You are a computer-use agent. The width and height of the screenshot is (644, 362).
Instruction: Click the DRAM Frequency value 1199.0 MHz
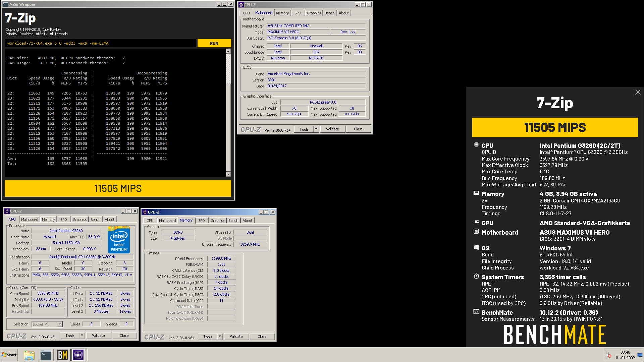(x=221, y=258)
